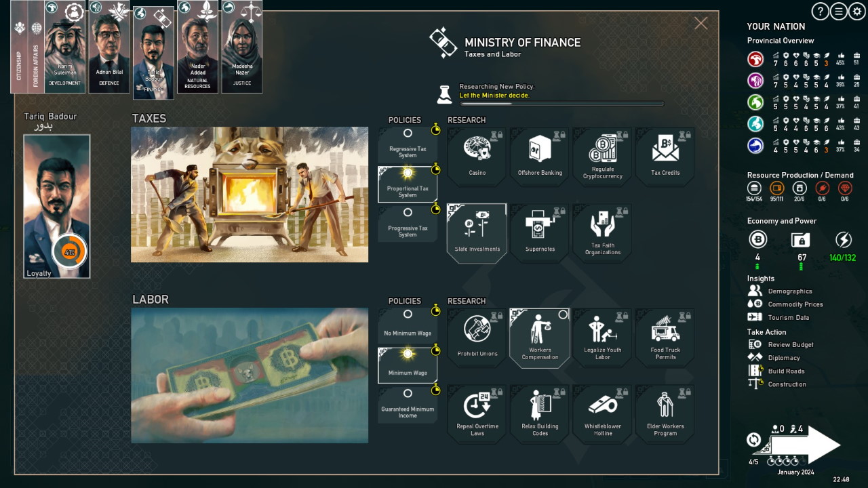Click the large end turn arrow

806,445
